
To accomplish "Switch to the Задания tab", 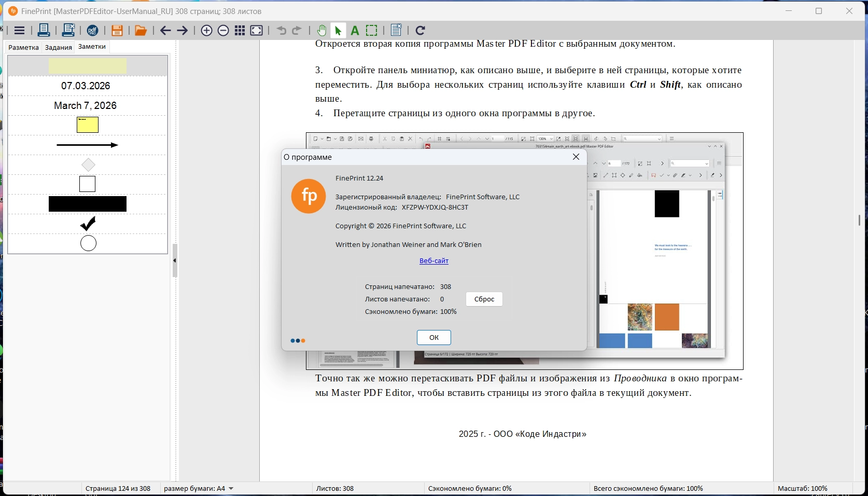I will point(59,47).
